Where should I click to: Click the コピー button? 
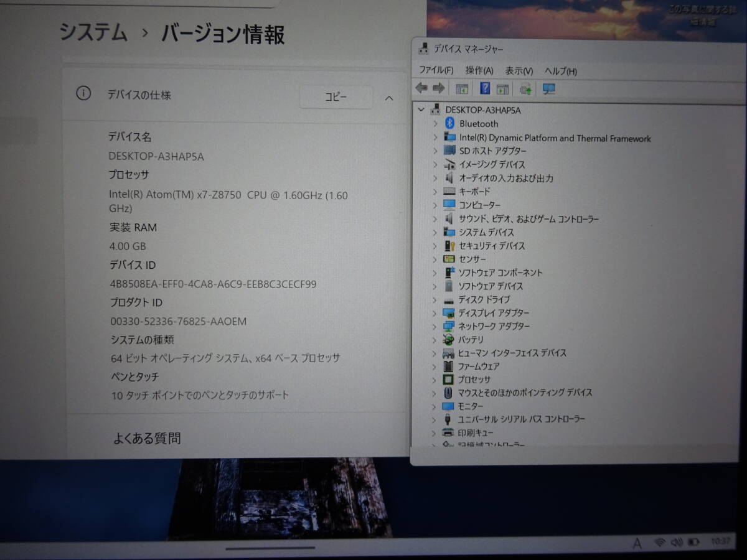tap(336, 97)
